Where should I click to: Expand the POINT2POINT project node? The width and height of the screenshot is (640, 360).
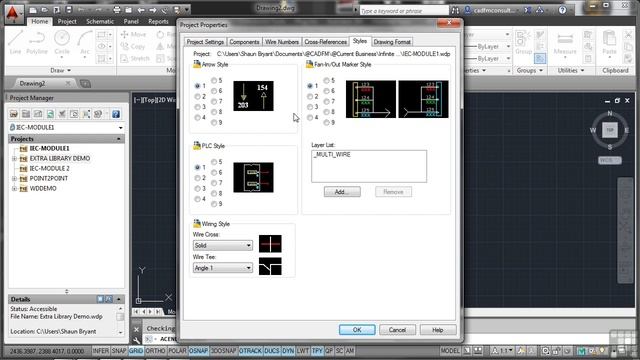pos(14,178)
